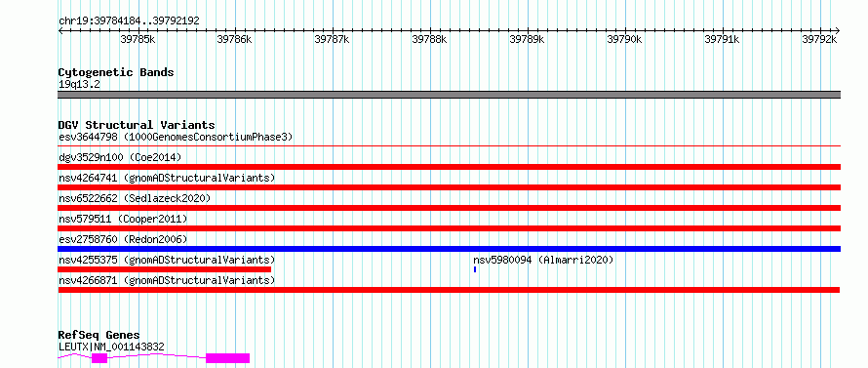
Task: Click the 39785k ruler tick label
Action: 138,39
